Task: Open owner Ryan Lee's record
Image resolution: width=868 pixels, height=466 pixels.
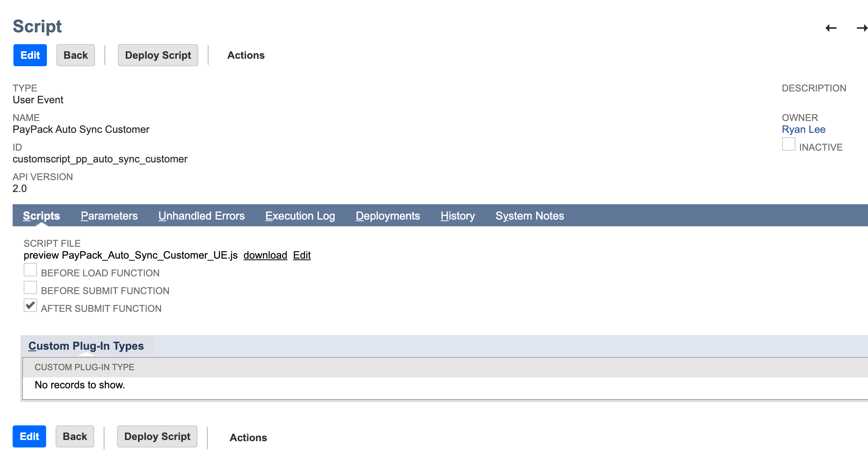Action: click(x=803, y=129)
